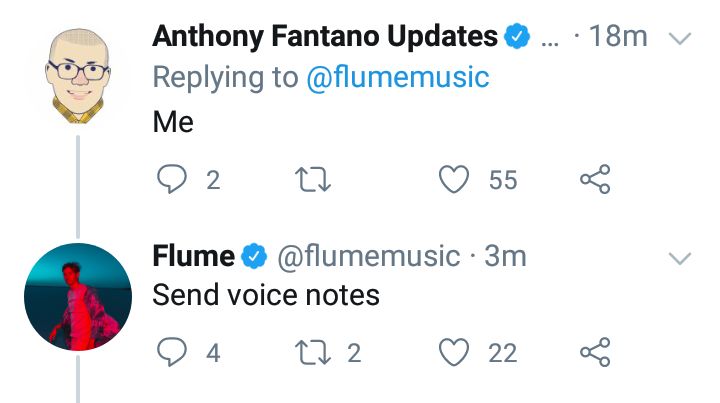Image resolution: width=720 pixels, height=403 pixels.
Task: Open the @flumemusic link in "Replying to"
Action: pyautogui.click(x=397, y=77)
